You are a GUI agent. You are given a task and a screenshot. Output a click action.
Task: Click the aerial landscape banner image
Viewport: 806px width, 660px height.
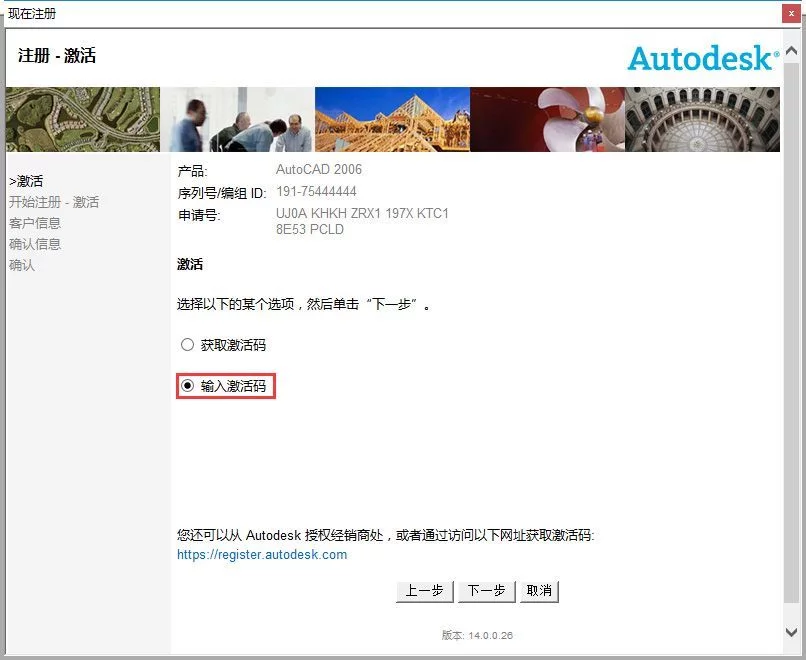(x=83, y=119)
